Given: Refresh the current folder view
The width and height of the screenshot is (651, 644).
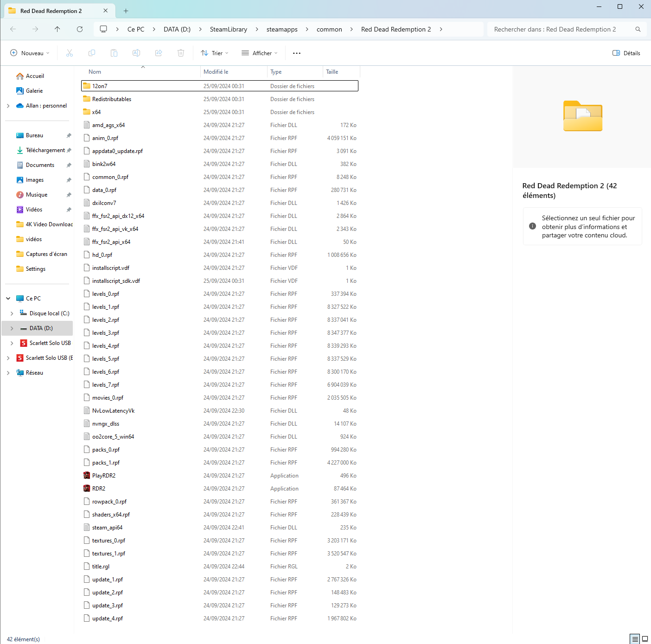Looking at the screenshot, I should pos(80,29).
